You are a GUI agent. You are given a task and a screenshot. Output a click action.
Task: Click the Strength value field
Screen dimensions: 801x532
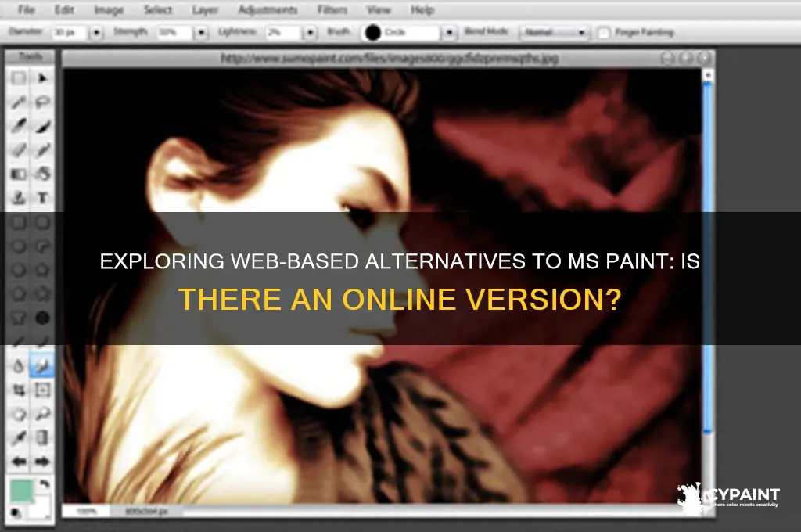(174, 33)
